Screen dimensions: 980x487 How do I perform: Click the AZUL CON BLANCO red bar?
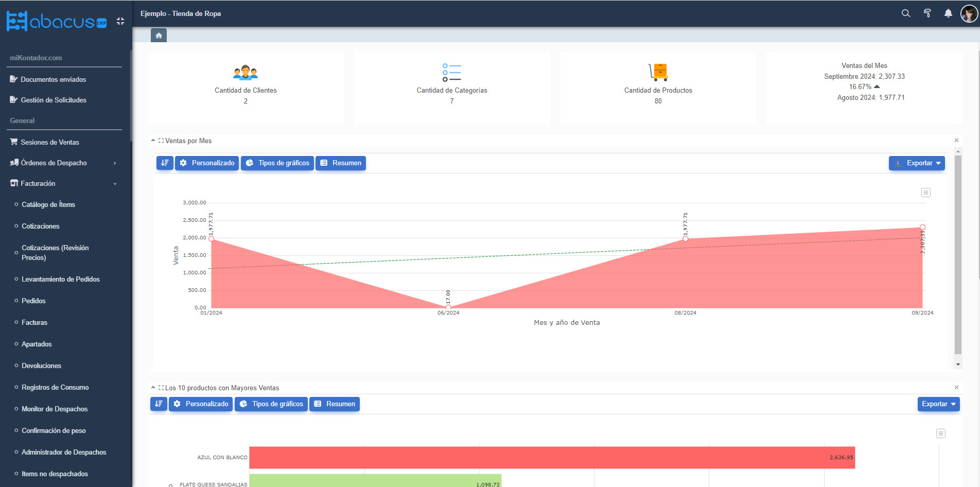point(552,457)
